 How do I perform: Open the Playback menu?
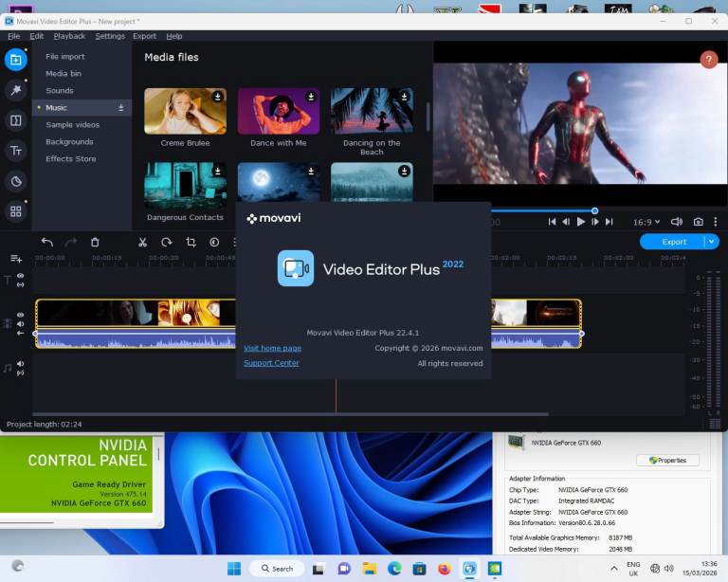click(69, 36)
